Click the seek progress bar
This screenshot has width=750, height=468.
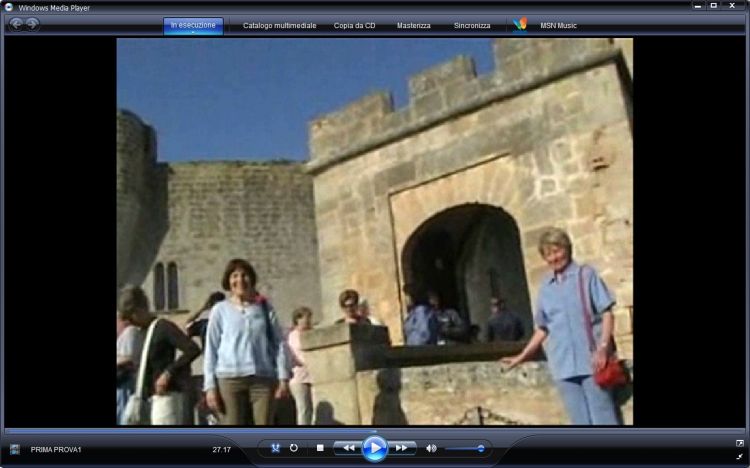point(375,431)
